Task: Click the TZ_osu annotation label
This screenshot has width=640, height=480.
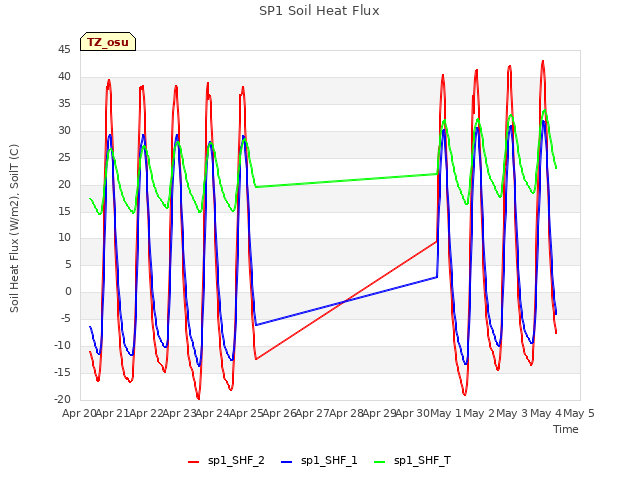Action: pyautogui.click(x=108, y=42)
